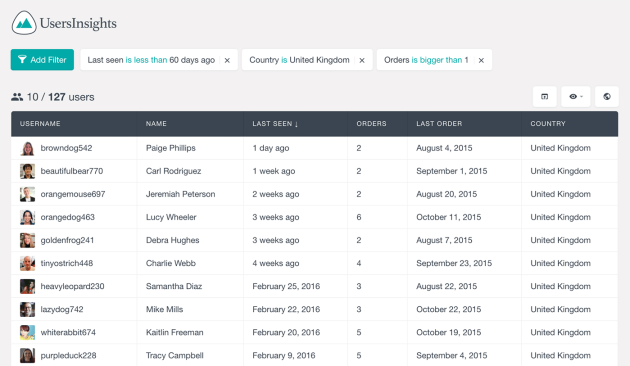Open the globe map view button
630x366 pixels.
pos(607,96)
